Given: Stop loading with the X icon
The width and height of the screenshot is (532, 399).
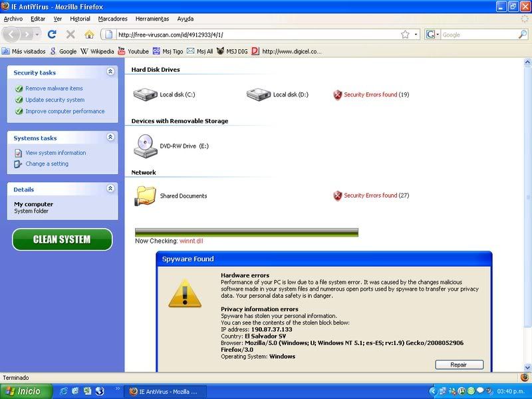Looking at the screenshot, I should coord(70,35).
